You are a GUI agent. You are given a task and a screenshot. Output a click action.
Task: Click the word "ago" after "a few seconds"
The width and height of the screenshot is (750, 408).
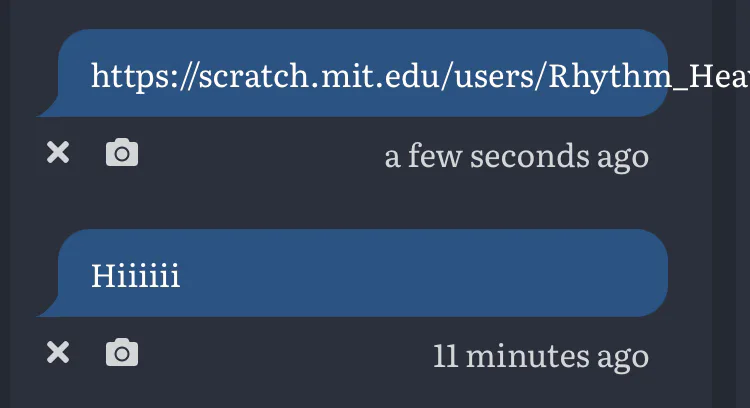[623, 156]
